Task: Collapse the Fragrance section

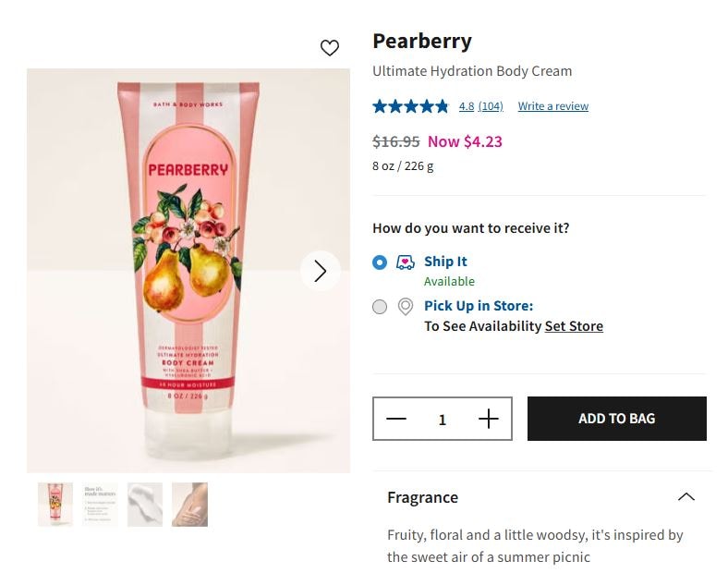Action: 686,497
